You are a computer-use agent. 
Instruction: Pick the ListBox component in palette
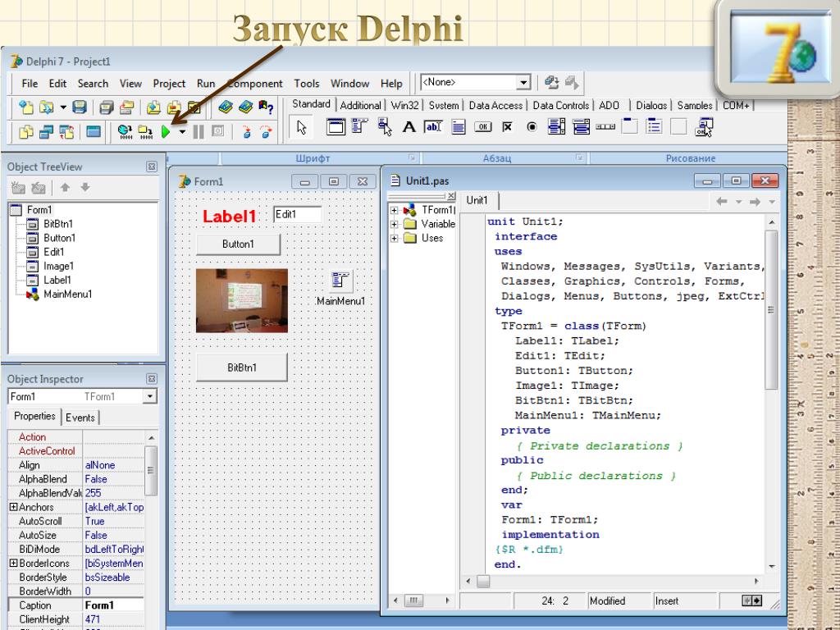(556, 127)
